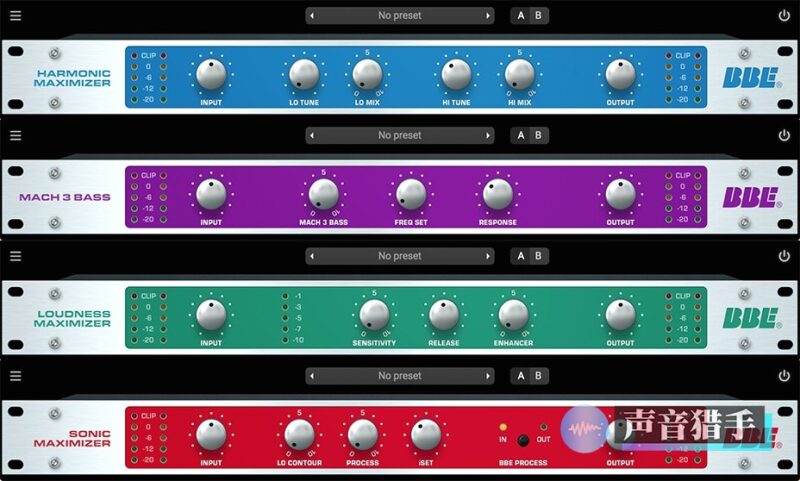Viewport: 800px width, 481px height.
Task: Open the Mach 3 Bass preset dropdown
Action: tap(399, 135)
